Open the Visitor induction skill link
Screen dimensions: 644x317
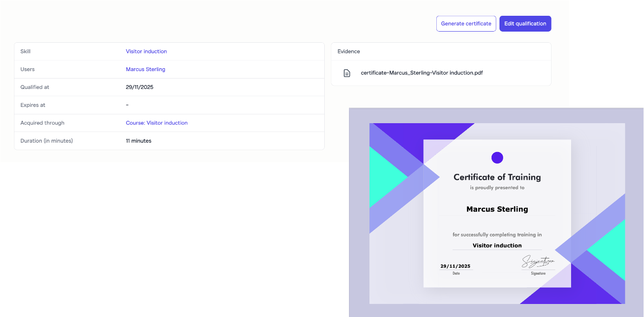tap(146, 52)
